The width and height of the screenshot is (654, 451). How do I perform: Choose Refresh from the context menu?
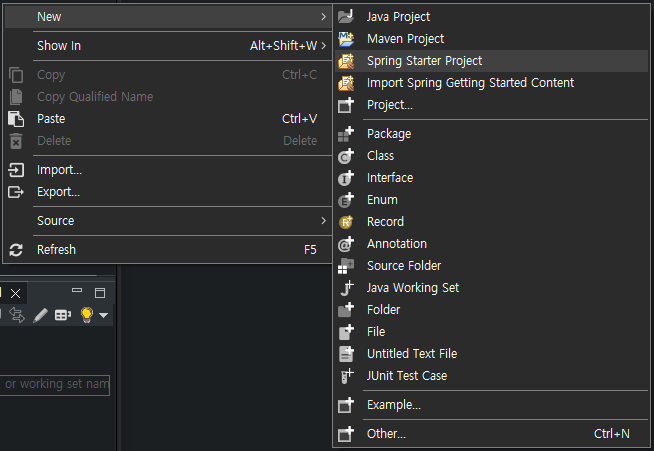coord(168,250)
